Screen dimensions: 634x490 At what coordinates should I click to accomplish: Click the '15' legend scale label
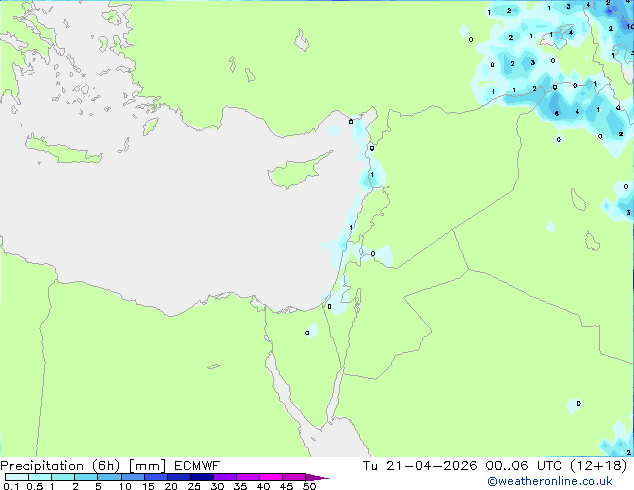pyautogui.click(x=148, y=486)
